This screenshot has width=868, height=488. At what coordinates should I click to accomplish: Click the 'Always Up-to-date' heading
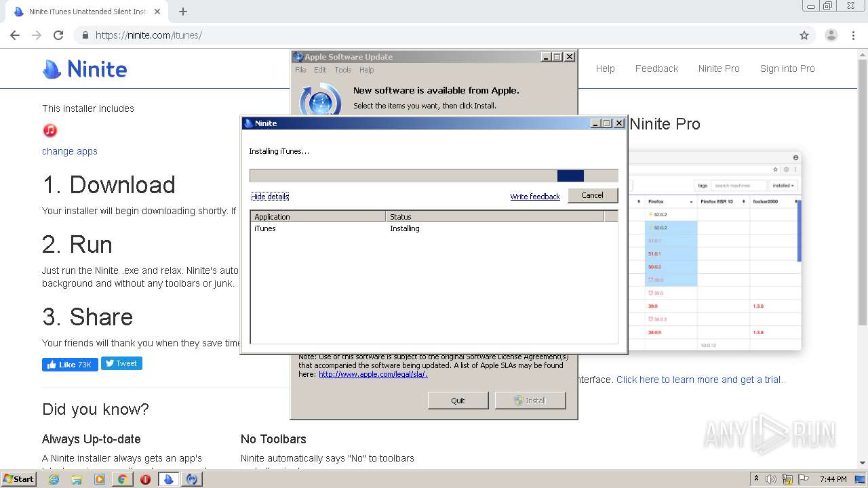click(92, 439)
